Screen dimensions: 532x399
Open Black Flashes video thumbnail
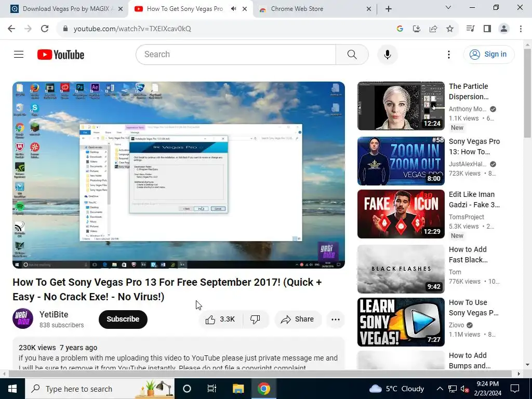coord(401,269)
